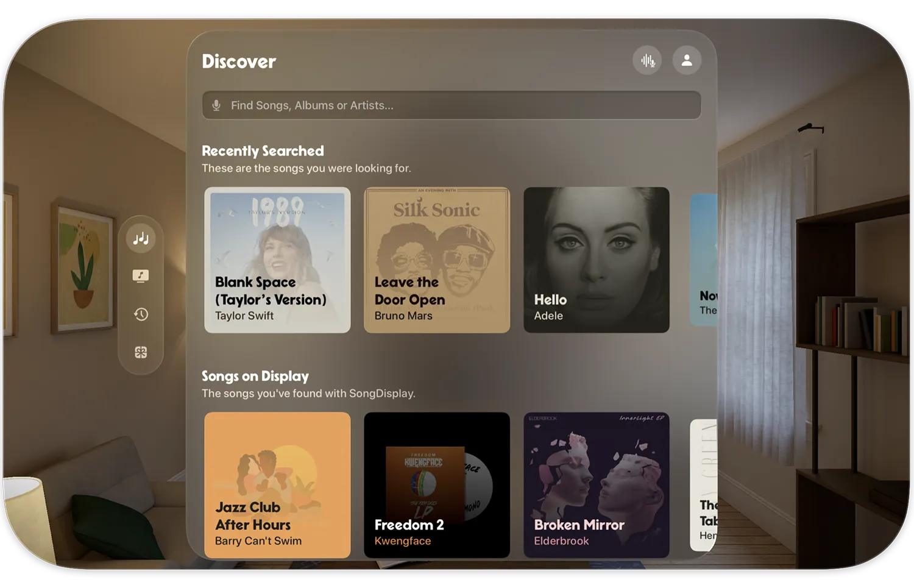
Task: Open Leave the Door Open card
Action: [437, 260]
